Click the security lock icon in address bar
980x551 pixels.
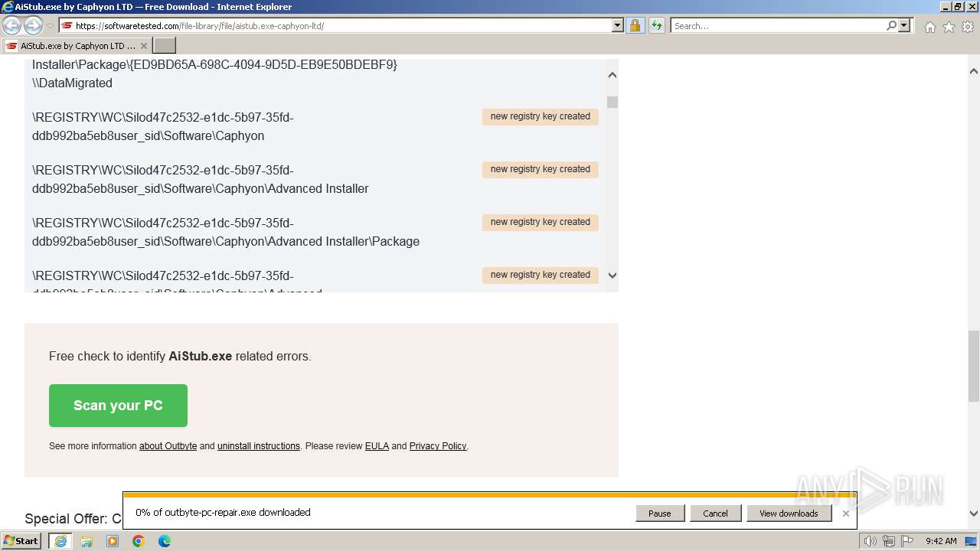pyautogui.click(x=635, y=26)
